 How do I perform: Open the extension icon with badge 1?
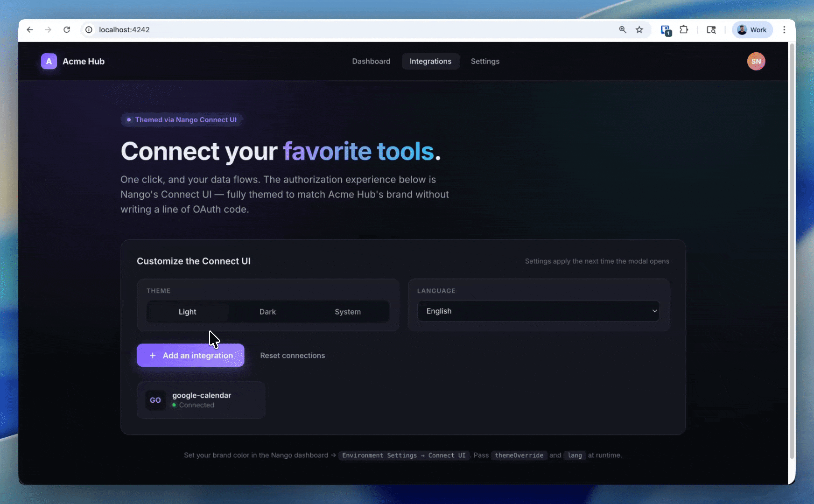tap(666, 30)
